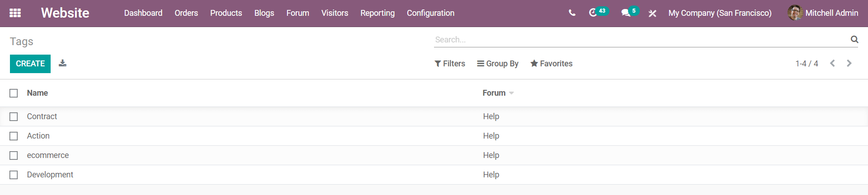Open the Forum menu in top bar
868x195 pixels.
(298, 13)
